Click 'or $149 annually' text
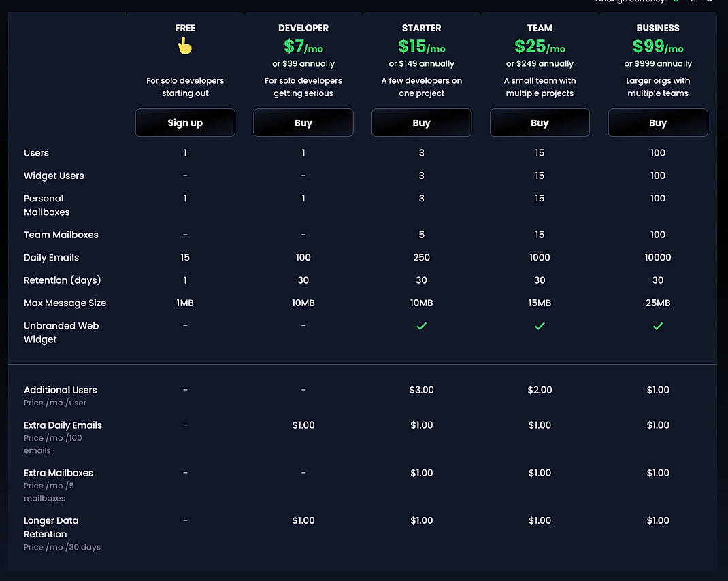The width and height of the screenshot is (728, 581). click(x=422, y=64)
